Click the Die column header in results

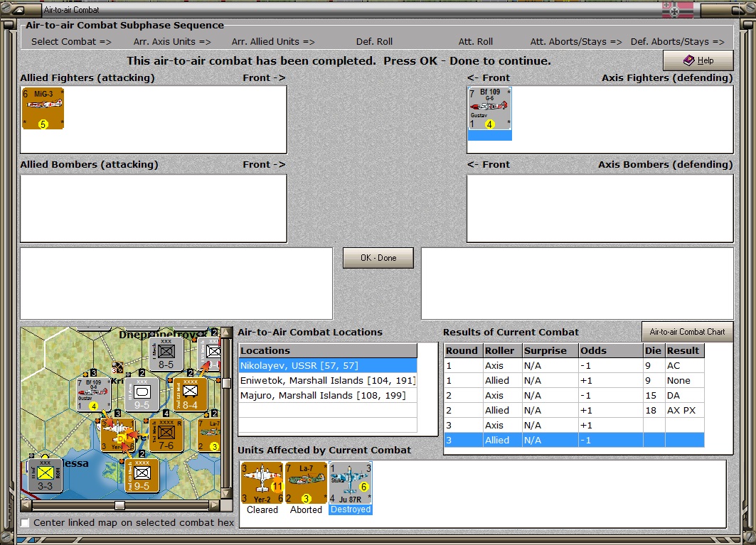654,350
